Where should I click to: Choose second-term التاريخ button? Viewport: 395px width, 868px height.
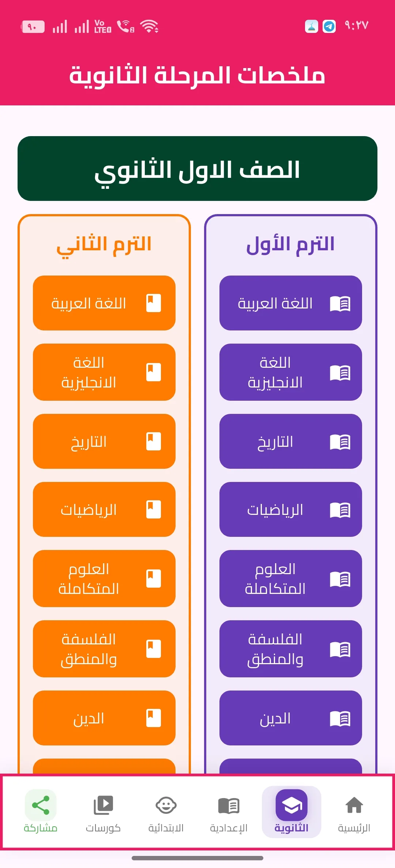(104, 441)
